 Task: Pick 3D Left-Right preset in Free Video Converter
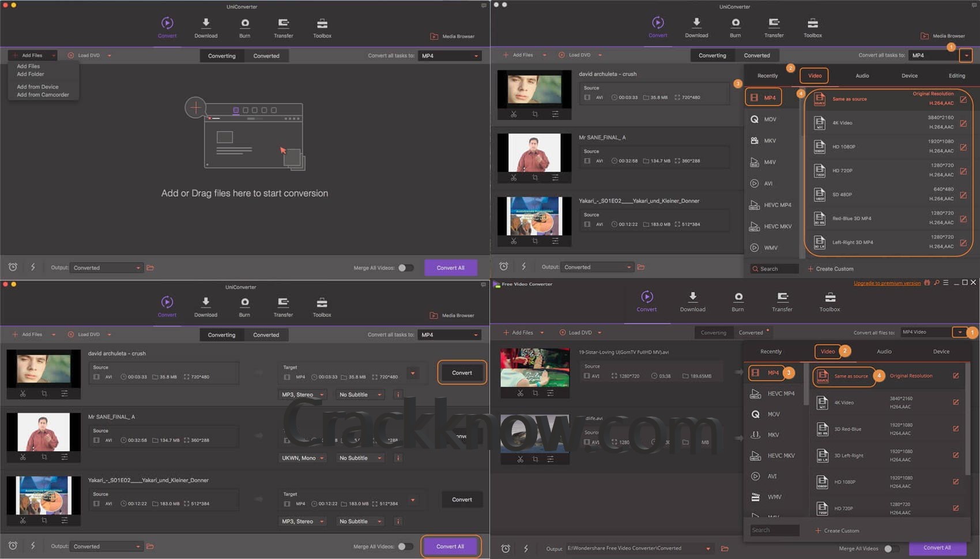(888, 455)
